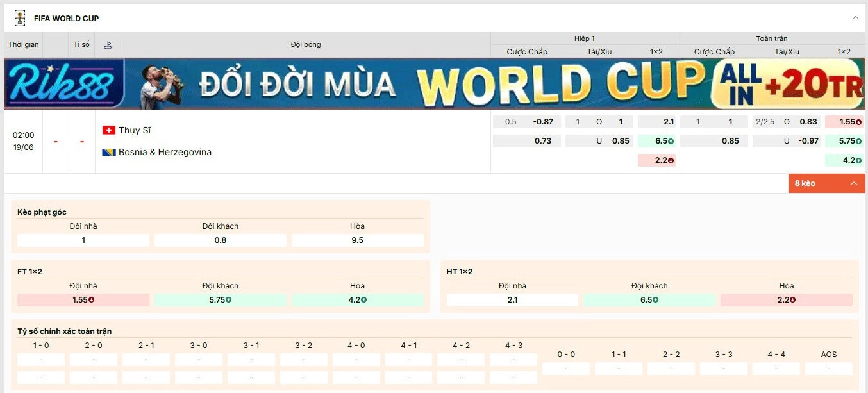This screenshot has height=393, width=868.
Task: Pick first-half handicap 0.5 at -0.87
Action: click(x=527, y=122)
